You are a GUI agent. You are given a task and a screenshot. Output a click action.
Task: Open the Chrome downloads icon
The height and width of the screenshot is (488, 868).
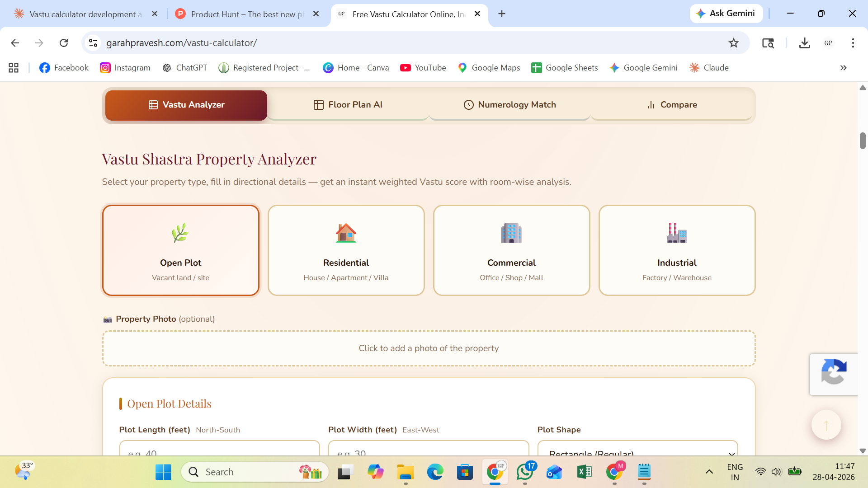coord(804,43)
